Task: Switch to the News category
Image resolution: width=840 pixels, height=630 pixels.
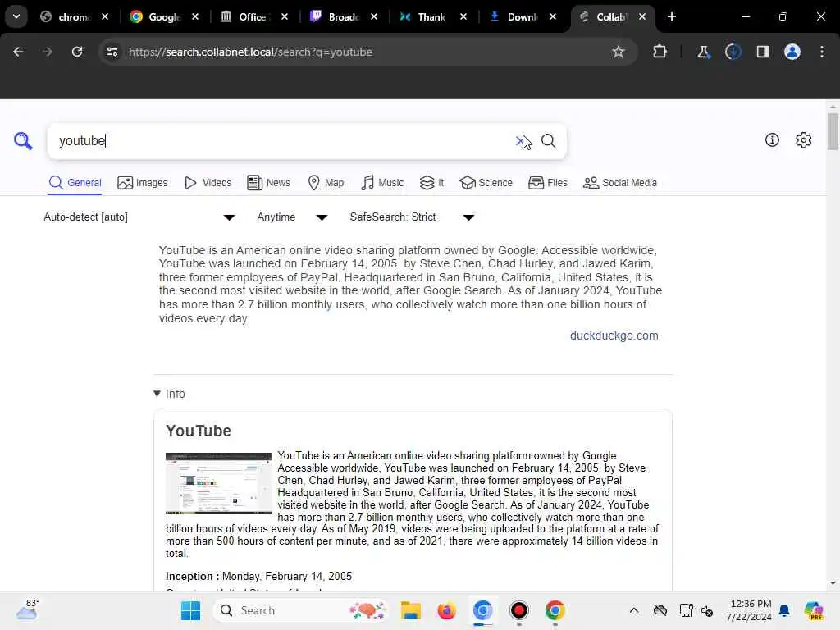Action: (268, 183)
